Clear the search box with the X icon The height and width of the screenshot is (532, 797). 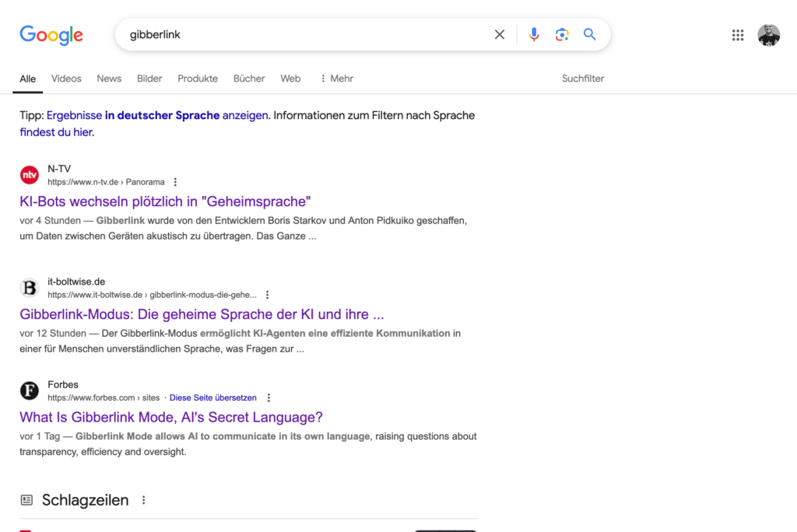point(500,34)
